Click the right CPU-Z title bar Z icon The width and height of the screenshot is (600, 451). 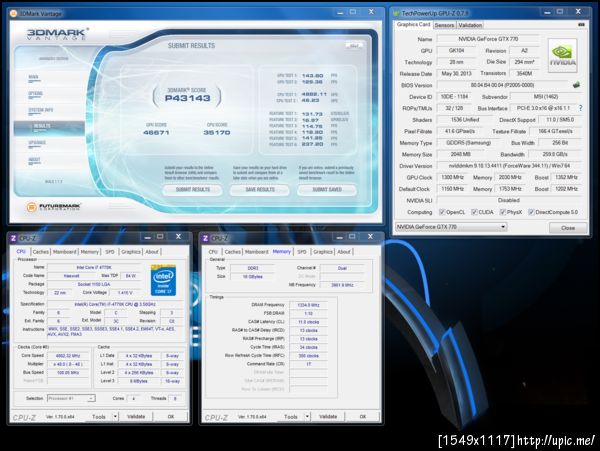pos(205,238)
